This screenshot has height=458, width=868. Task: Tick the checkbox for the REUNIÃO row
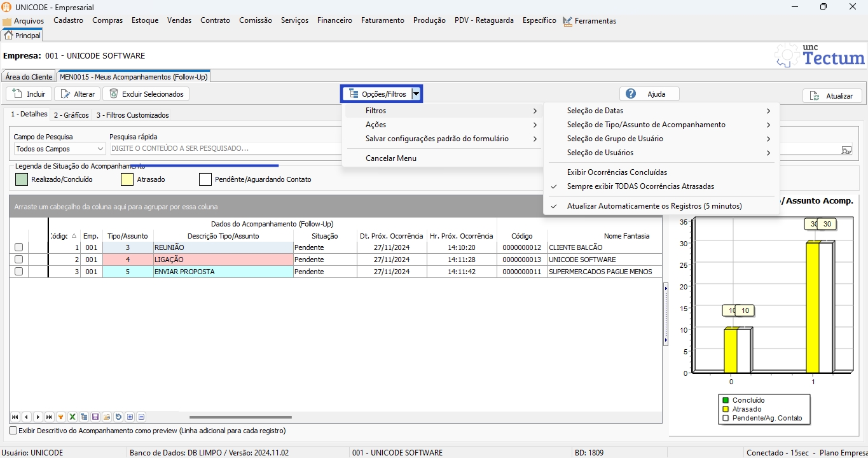[x=18, y=247]
